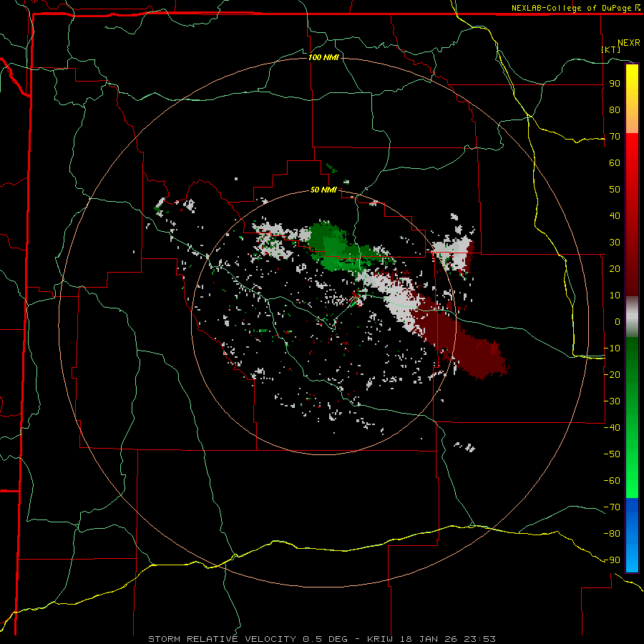This screenshot has height=644, width=644.
Task: Click the 10 value on velocity scale
Action: tap(615, 296)
